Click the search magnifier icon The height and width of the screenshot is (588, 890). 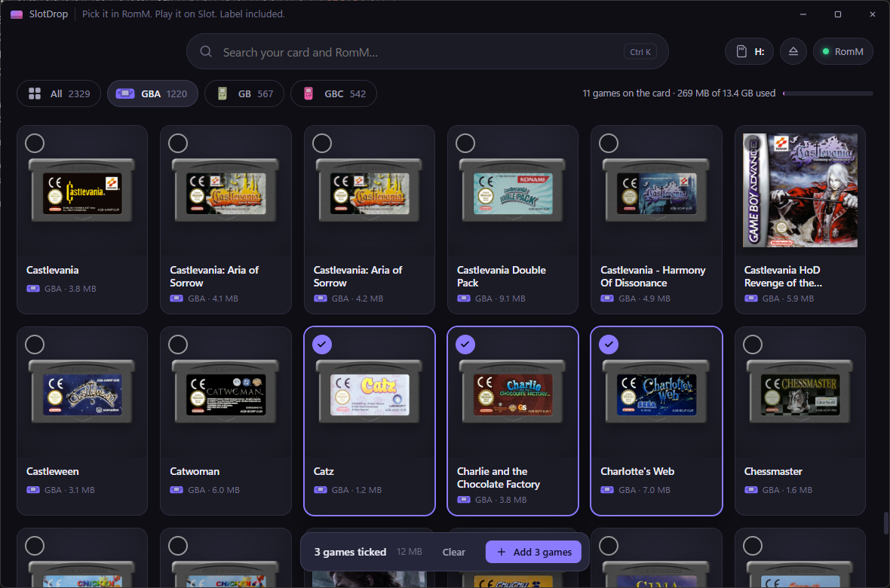(206, 52)
